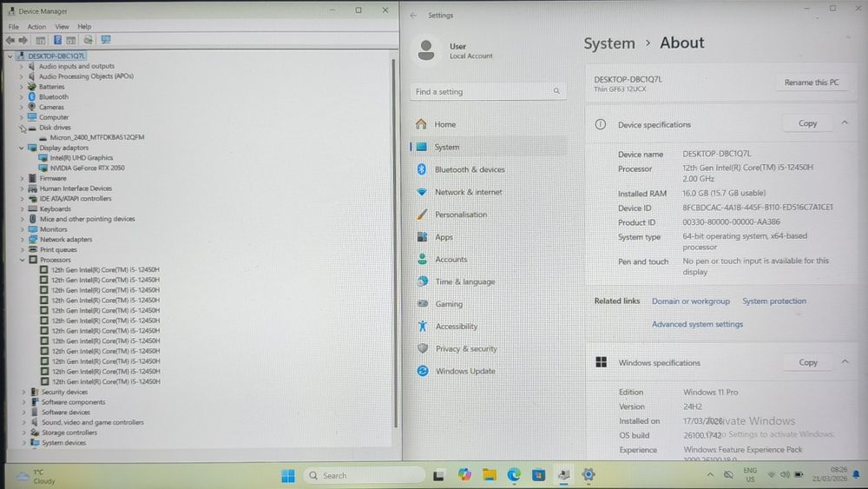This screenshot has height=489, width=868.
Task: Click the Settings back arrow
Action: click(413, 16)
